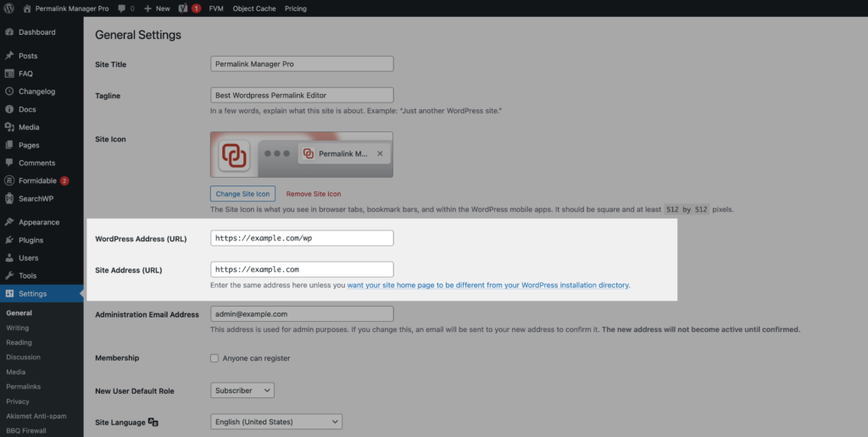Click the Membership label text
The image size is (868, 437).
117,358
